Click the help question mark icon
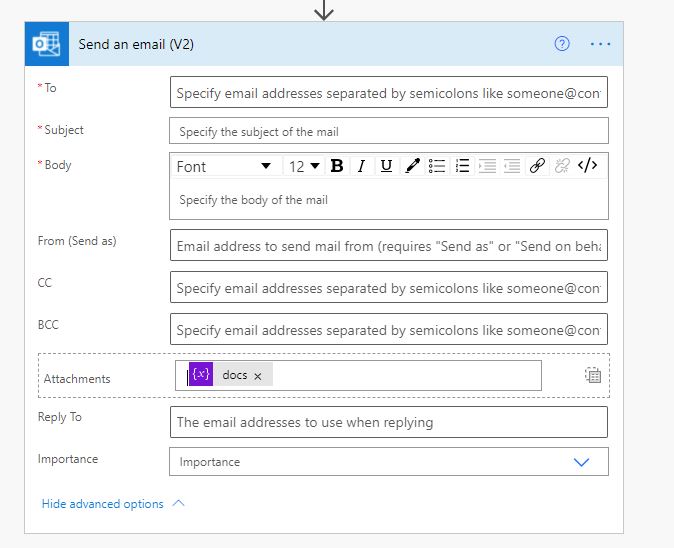674x548 pixels. pyautogui.click(x=562, y=44)
